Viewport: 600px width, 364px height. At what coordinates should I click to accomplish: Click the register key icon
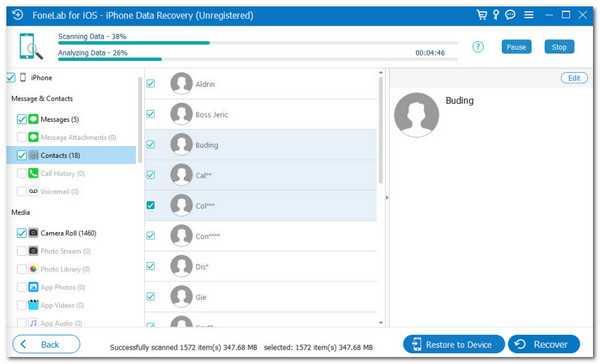pos(496,15)
